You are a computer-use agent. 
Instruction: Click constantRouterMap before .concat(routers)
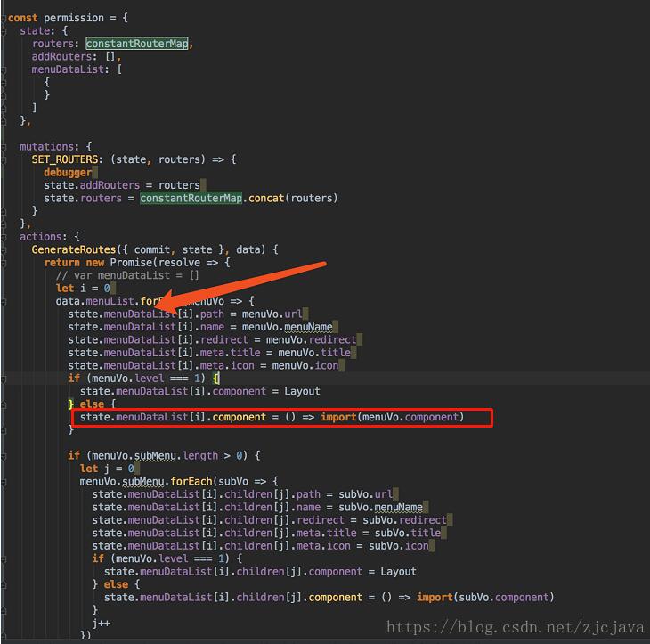click(191, 199)
